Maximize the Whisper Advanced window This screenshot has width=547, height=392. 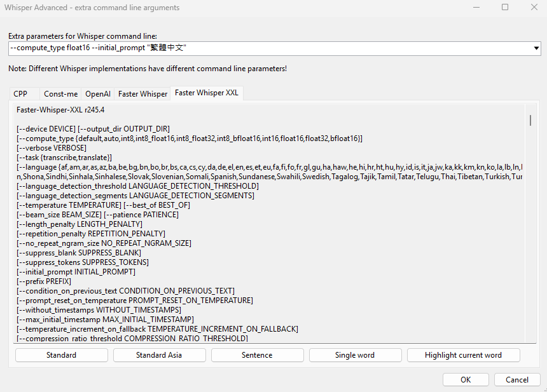pos(505,8)
